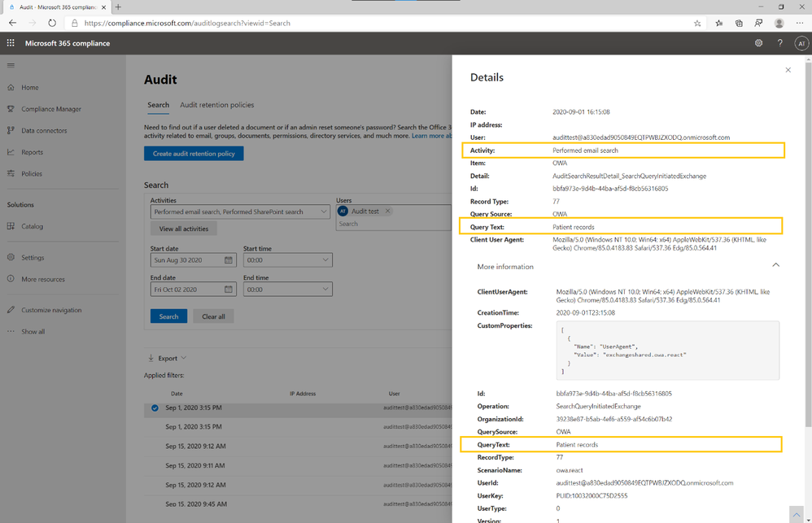Select the Query Text Patient records value
The height and width of the screenshot is (523, 812).
click(574, 227)
